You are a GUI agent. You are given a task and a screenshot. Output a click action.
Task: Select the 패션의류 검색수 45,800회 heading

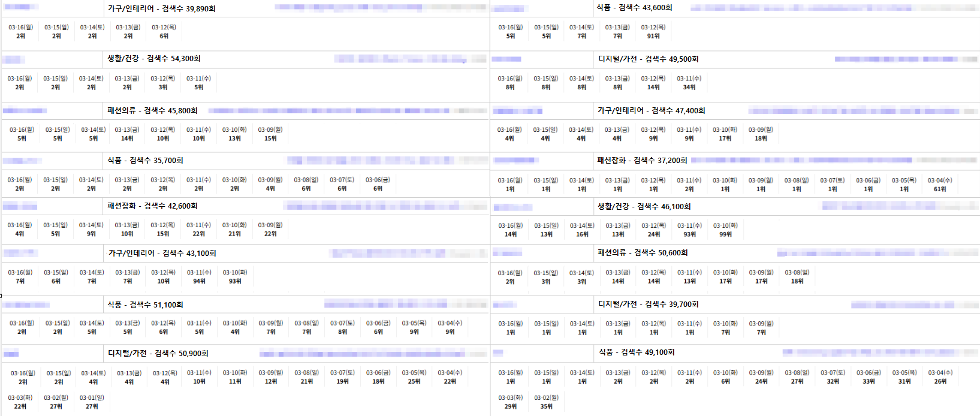[x=152, y=110]
